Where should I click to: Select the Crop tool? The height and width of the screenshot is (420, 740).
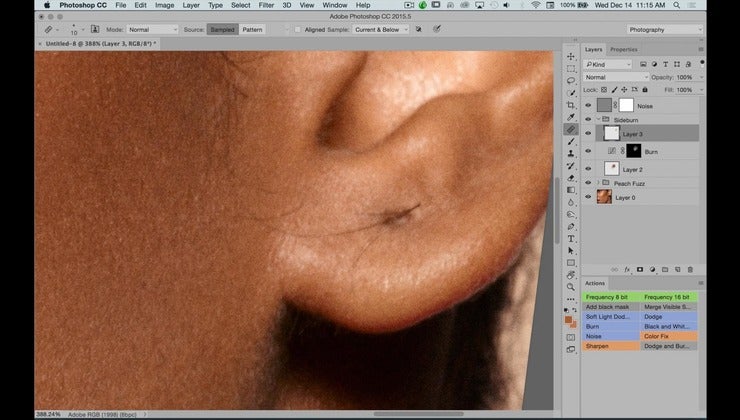pos(571,105)
